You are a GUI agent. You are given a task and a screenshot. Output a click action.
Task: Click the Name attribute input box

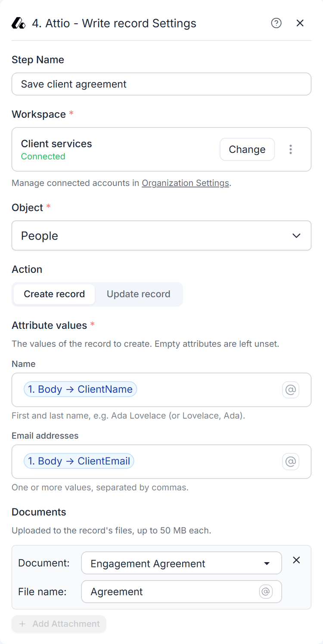(x=161, y=390)
